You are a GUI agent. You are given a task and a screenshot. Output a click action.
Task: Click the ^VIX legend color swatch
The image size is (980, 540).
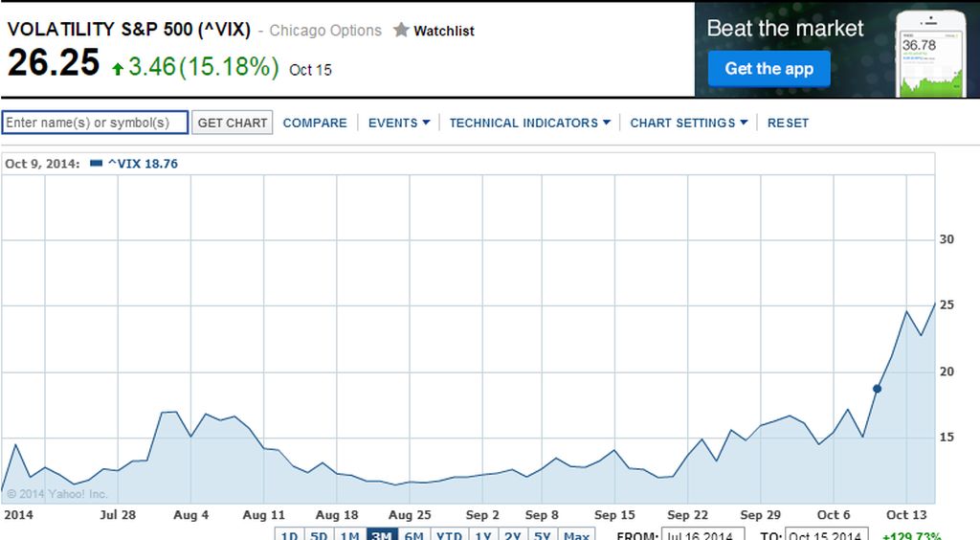pos(97,164)
